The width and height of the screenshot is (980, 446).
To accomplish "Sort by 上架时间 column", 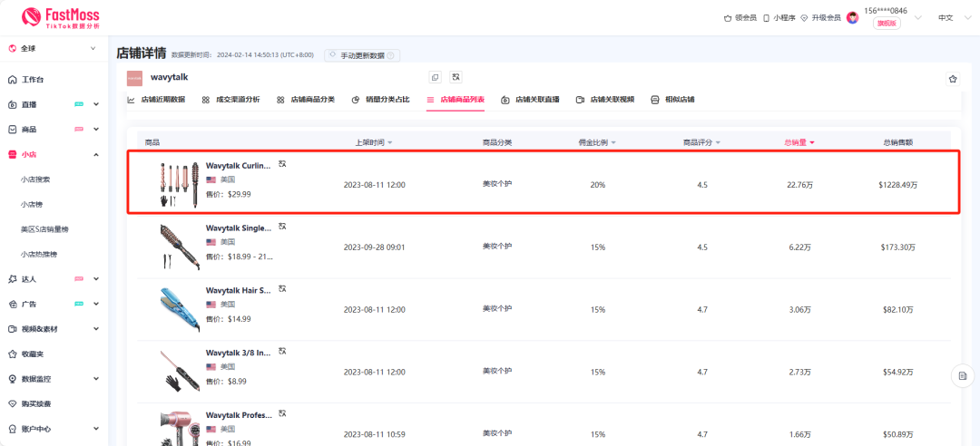I will tap(373, 142).
